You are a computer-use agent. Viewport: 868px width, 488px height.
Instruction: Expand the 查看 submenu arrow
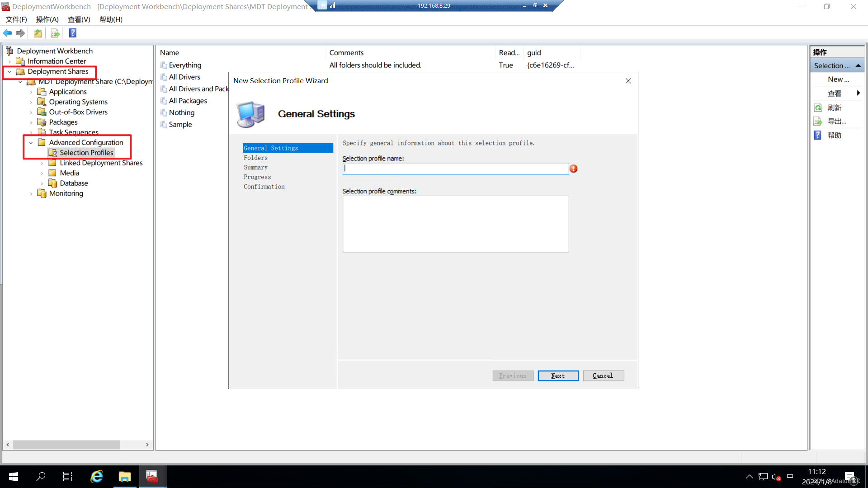pos(858,93)
